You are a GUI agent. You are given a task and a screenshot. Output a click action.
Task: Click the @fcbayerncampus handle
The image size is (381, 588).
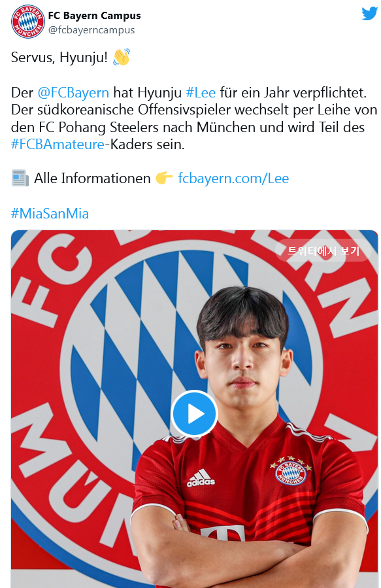tap(91, 29)
